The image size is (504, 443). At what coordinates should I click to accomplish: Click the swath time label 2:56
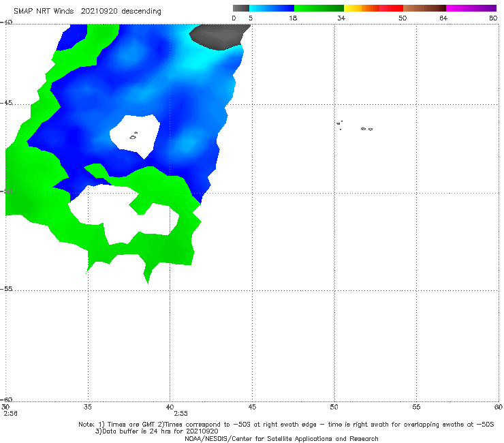pyautogui.click(x=10, y=414)
